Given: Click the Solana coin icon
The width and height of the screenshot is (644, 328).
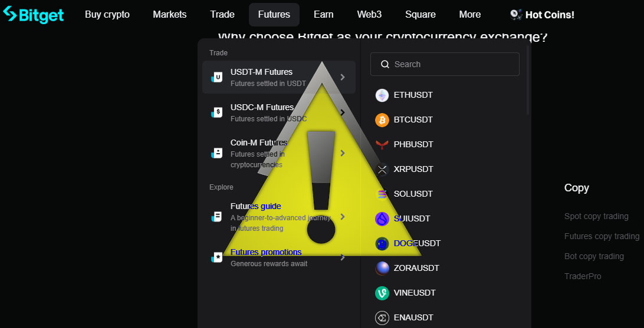Looking at the screenshot, I should (382, 194).
